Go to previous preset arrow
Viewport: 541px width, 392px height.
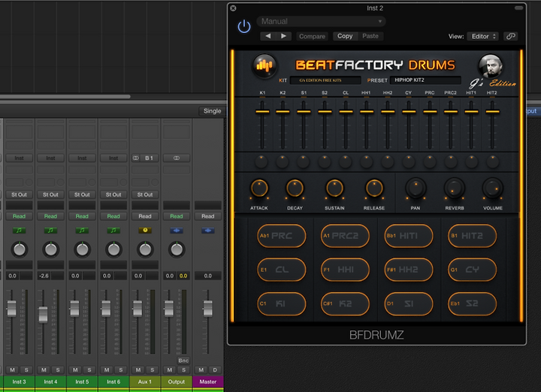pos(268,36)
